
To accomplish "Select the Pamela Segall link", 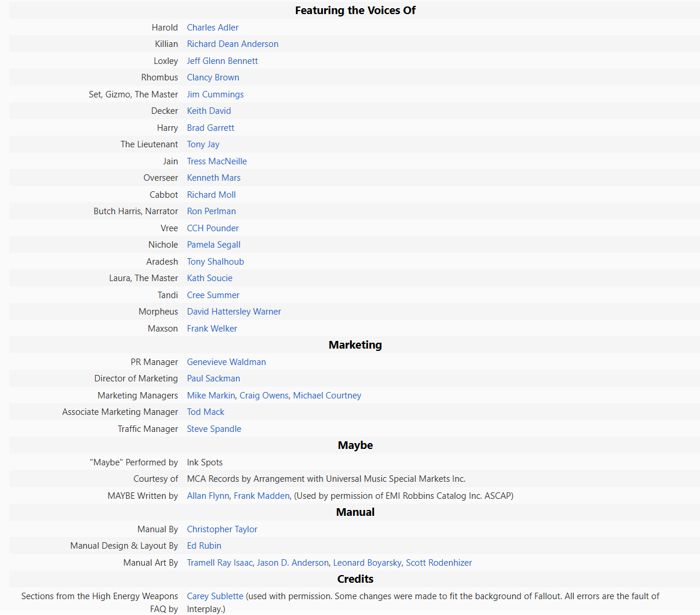I will coord(214,245).
